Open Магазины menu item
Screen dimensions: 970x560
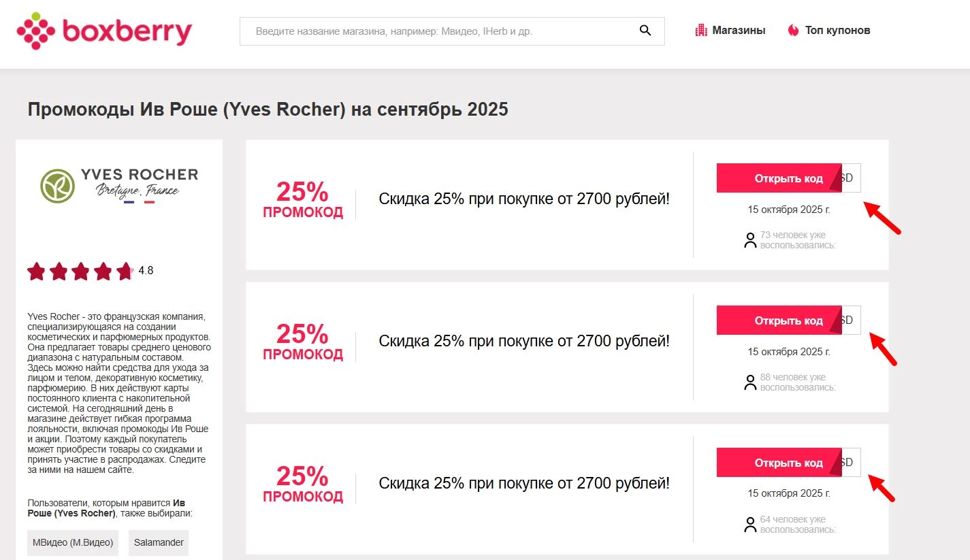(739, 31)
